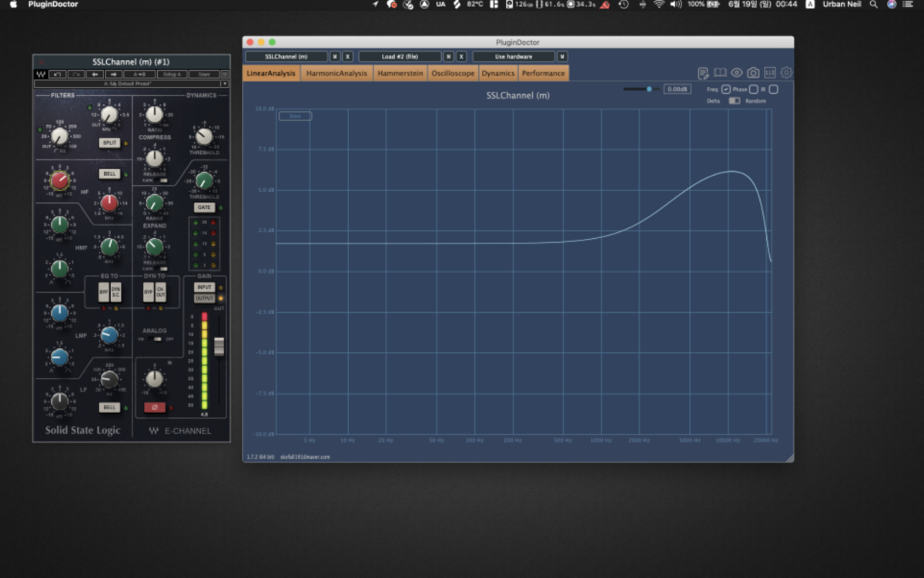This screenshot has width=924, height=578.
Task: Click the 0.00dB value field
Action: pyautogui.click(x=678, y=89)
